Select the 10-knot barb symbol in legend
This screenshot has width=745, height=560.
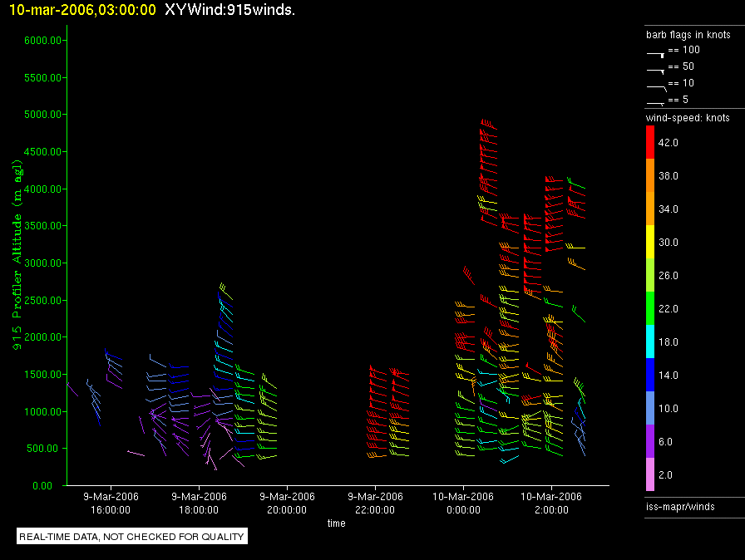pos(656,86)
